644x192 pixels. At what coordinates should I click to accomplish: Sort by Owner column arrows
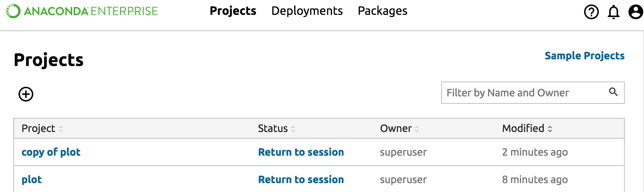coord(417,129)
